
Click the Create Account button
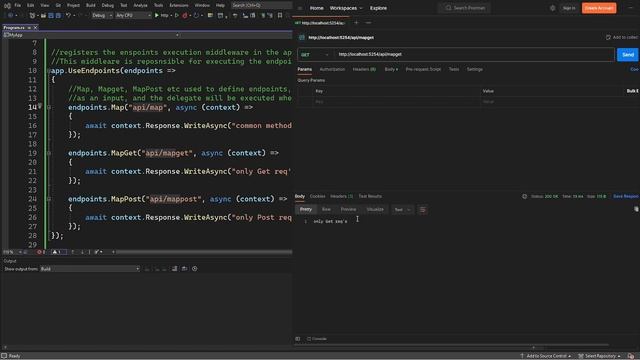point(599,8)
